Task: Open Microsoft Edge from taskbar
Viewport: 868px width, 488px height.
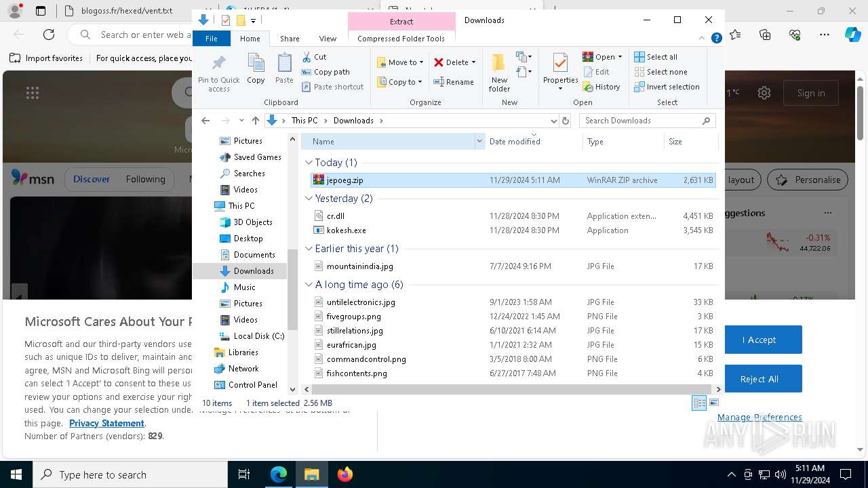Action: [279, 474]
